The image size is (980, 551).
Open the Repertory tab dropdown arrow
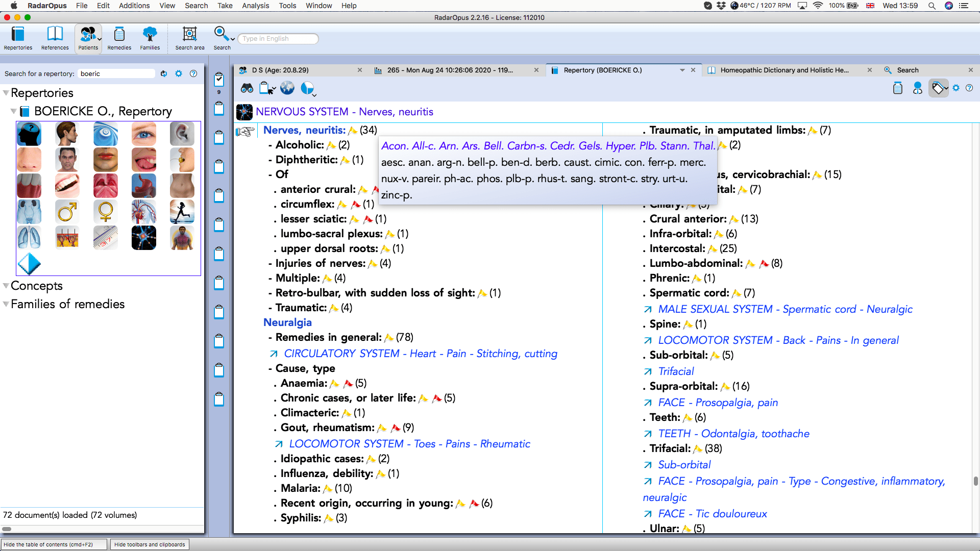pyautogui.click(x=682, y=70)
